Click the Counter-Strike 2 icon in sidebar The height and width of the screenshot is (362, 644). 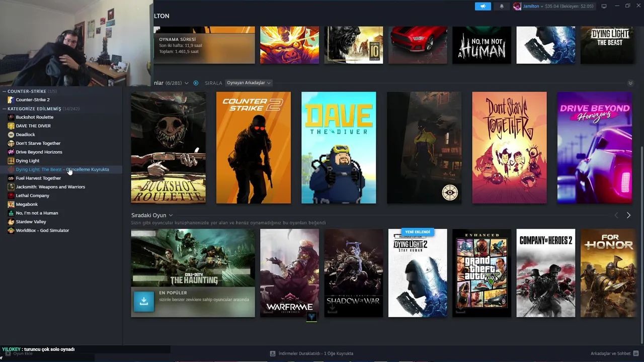11,100
